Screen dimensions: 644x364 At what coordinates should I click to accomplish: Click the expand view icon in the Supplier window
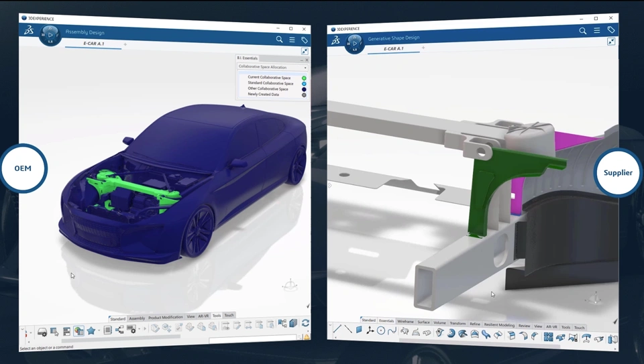[x=611, y=42]
